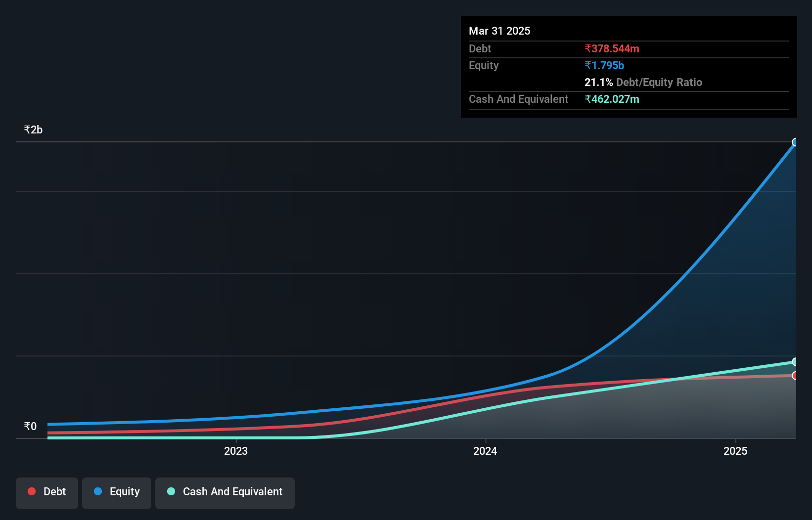Toggle the Equity series legend button
Screen dimensions: 812x520
(117, 493)
